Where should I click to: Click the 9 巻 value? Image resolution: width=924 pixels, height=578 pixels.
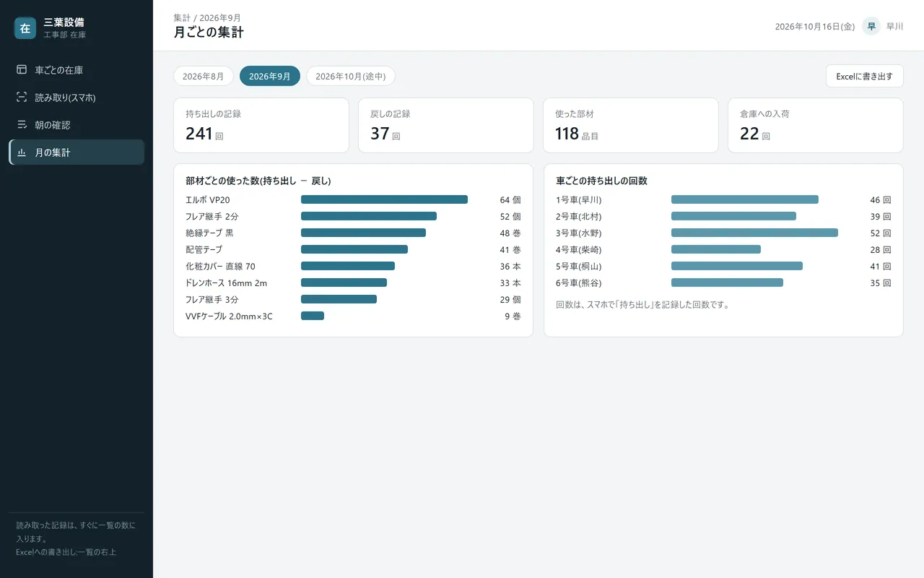[x=513, y=316]
